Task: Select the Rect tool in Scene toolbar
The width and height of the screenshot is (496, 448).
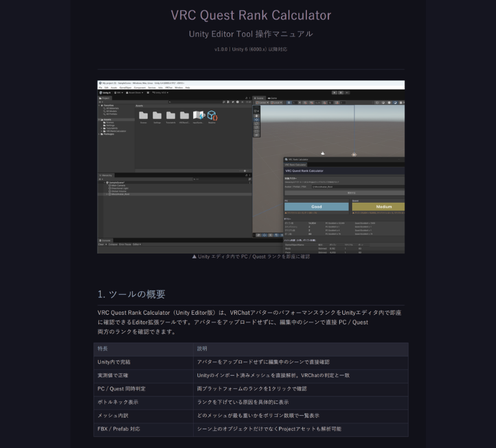Action: pyautogui.click(x=256, y=131)
